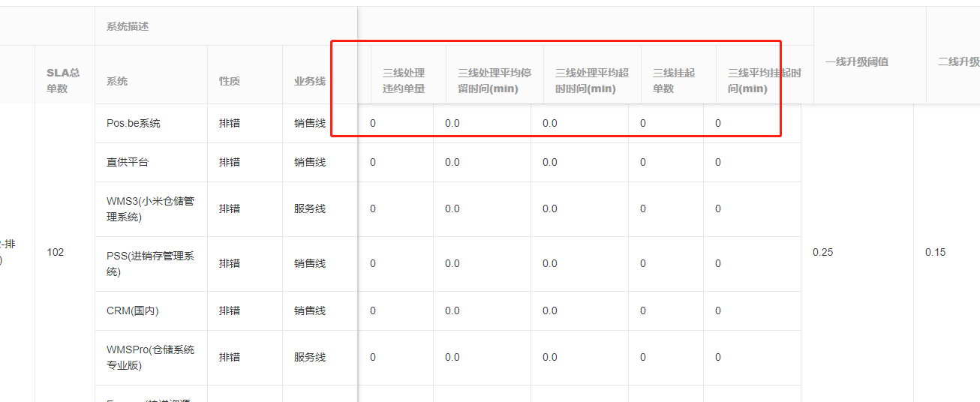Select 销售线 in the 直供平台 row
980x402 pixels.
coord(310,162)
